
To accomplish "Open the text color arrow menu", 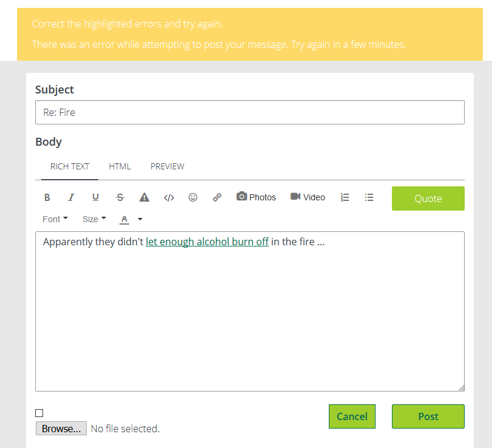I will [140, 219].
